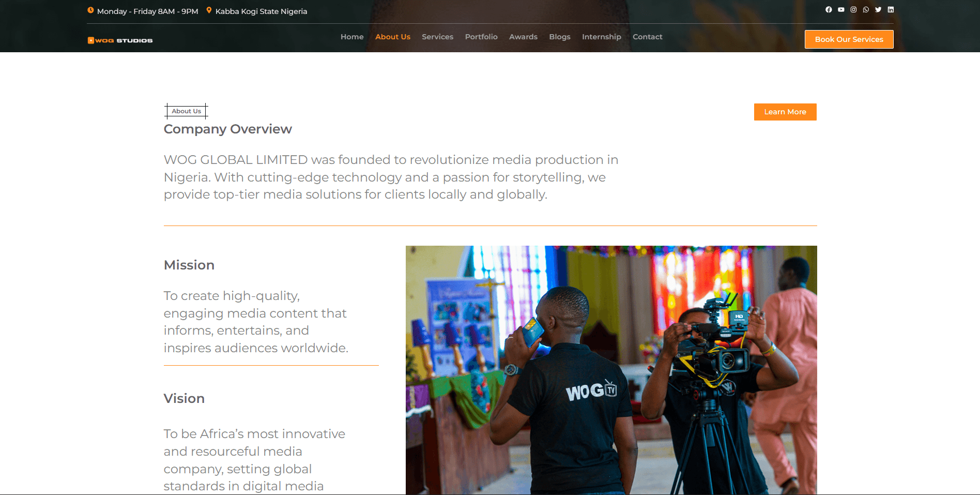Image resolution: width=980 pixels, height=495 pixels.
Task: Open the Twitter social icon
Action: (878, 9)
